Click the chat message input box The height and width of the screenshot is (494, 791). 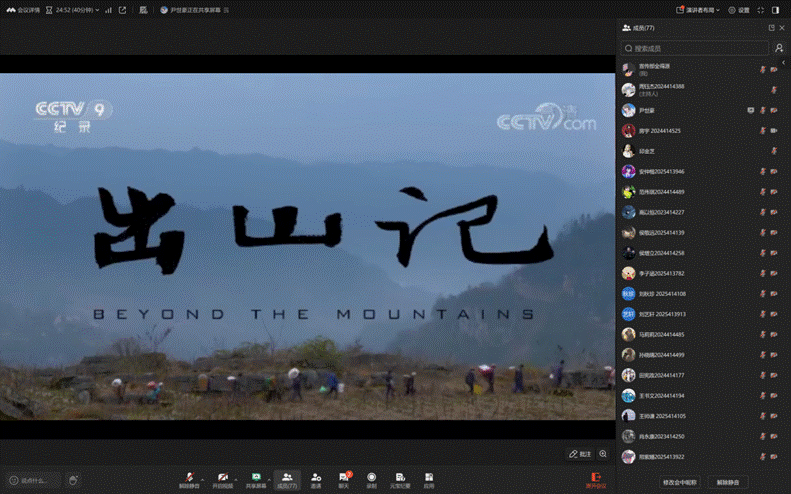click(33, 480)
